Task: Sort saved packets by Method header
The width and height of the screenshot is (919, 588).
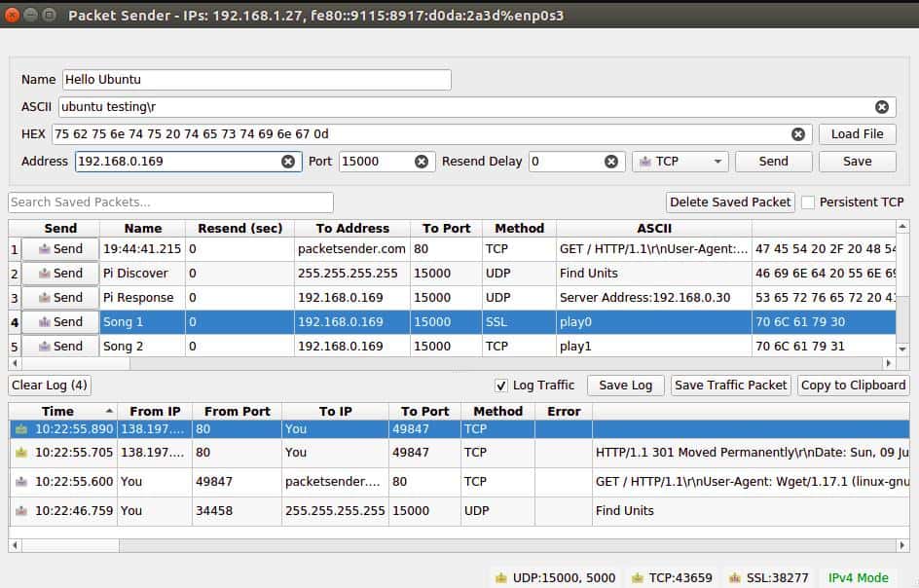Action: point(519,228)
